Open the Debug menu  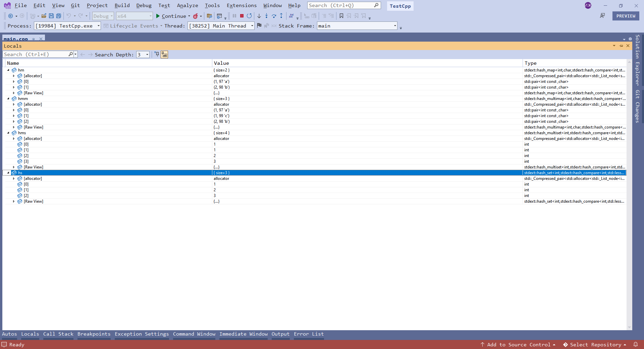click(x=144, y=5)
